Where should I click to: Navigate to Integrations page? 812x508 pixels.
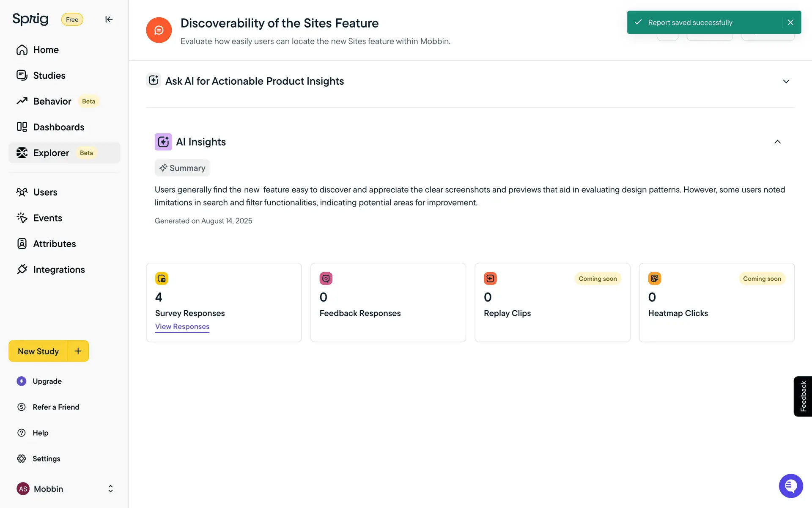pos(59,270)
